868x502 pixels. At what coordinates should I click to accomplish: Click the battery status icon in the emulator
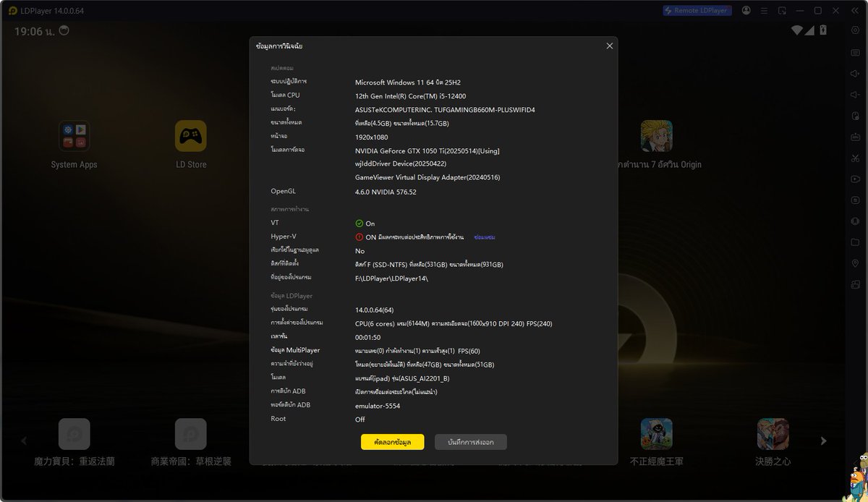(824, 30)
